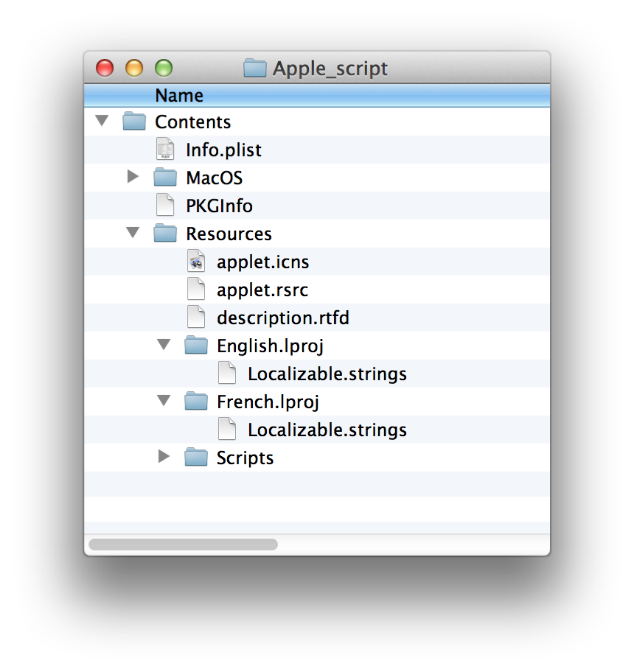Collapse the French.lproj folder
The image size is (634, 672).
pos(164,400)
